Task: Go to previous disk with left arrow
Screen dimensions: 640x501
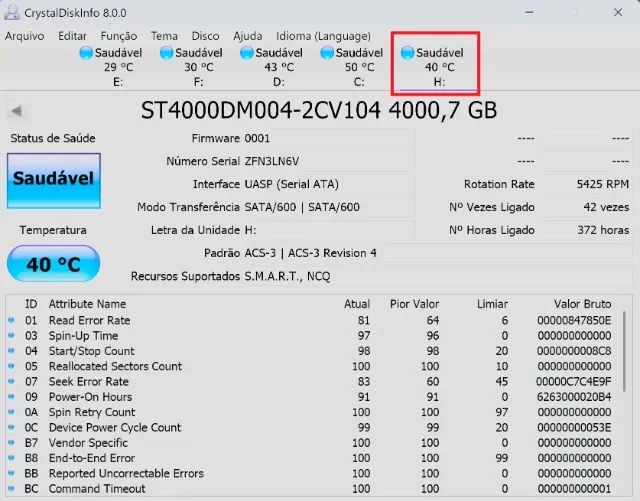Action: [x=16, y=111]
